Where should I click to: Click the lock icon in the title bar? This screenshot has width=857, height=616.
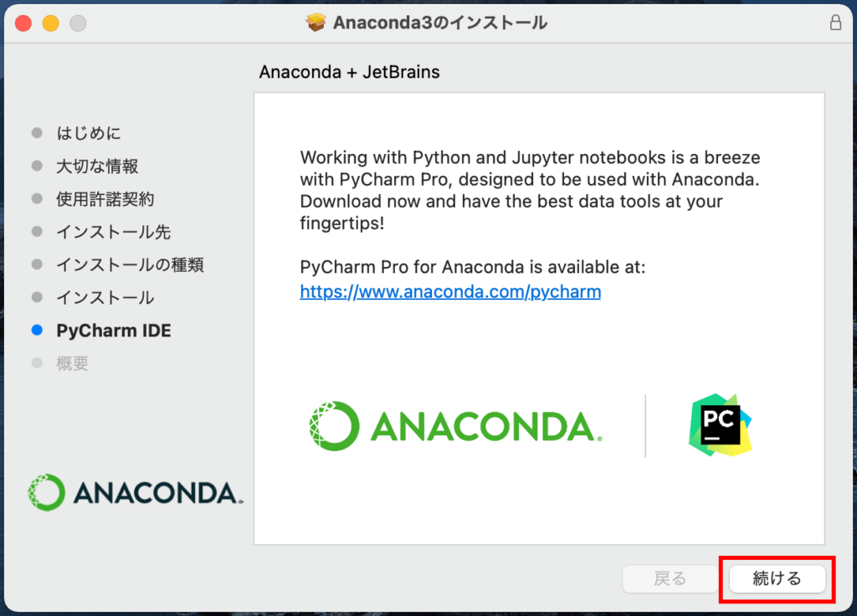pos(834,23)
